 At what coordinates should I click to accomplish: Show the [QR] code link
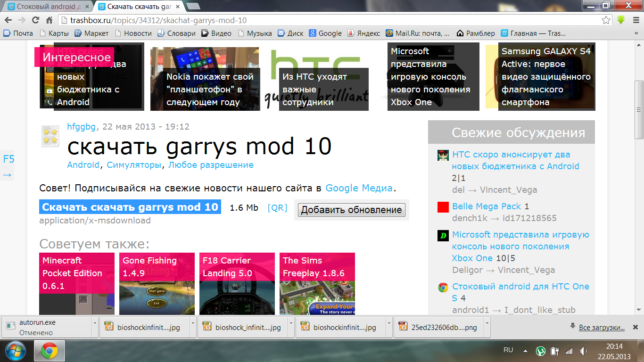pyautogui.click(x=277, y=208)
